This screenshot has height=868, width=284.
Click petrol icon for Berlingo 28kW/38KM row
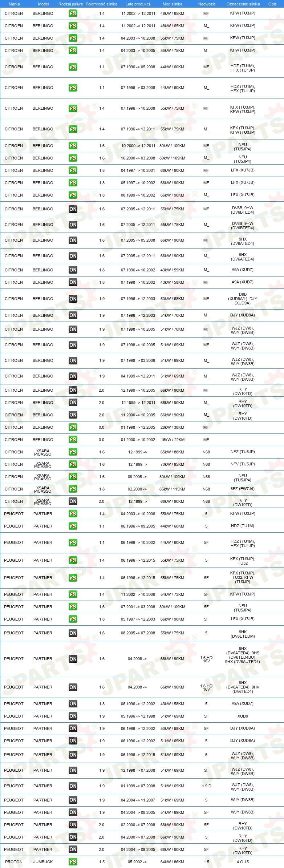pos(73,427)
